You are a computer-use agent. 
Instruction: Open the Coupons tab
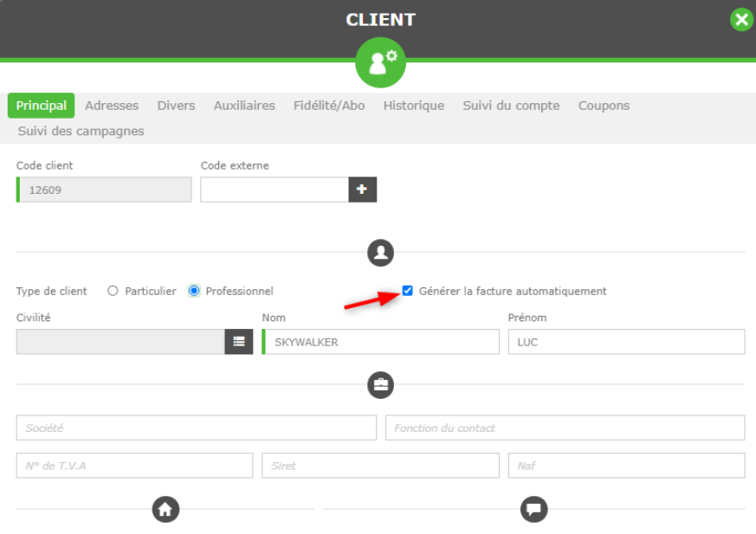coord(604,106)
